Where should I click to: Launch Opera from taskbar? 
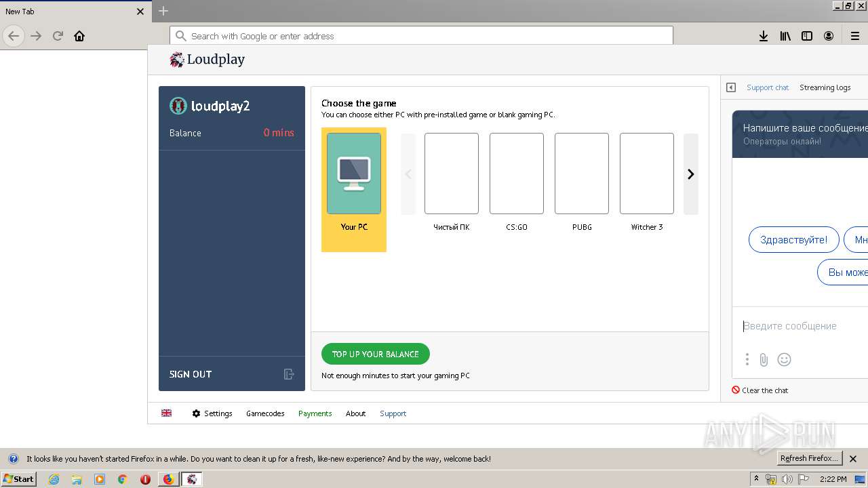point(145,479)
